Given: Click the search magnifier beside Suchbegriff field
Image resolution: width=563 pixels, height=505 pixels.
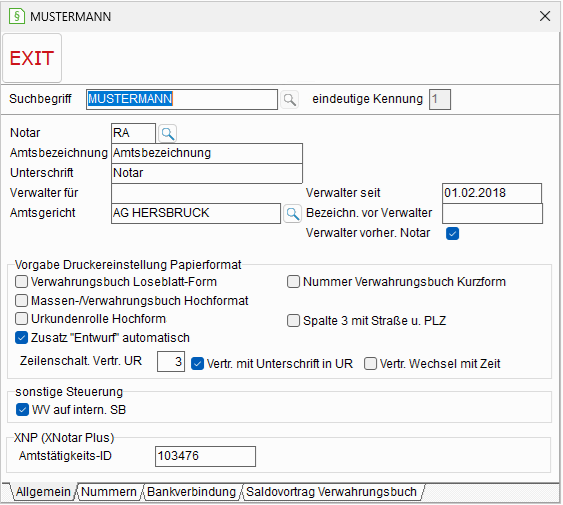Looking at the screenshot, I should (289, 99).
